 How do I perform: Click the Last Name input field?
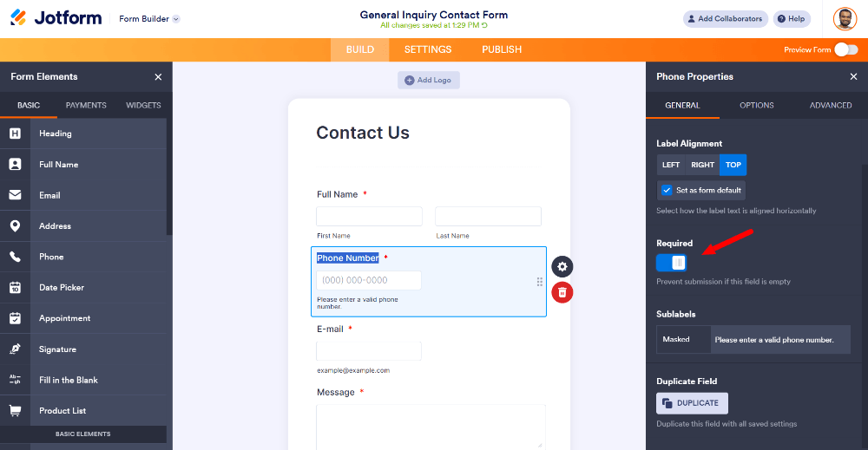tap(488, 216)
